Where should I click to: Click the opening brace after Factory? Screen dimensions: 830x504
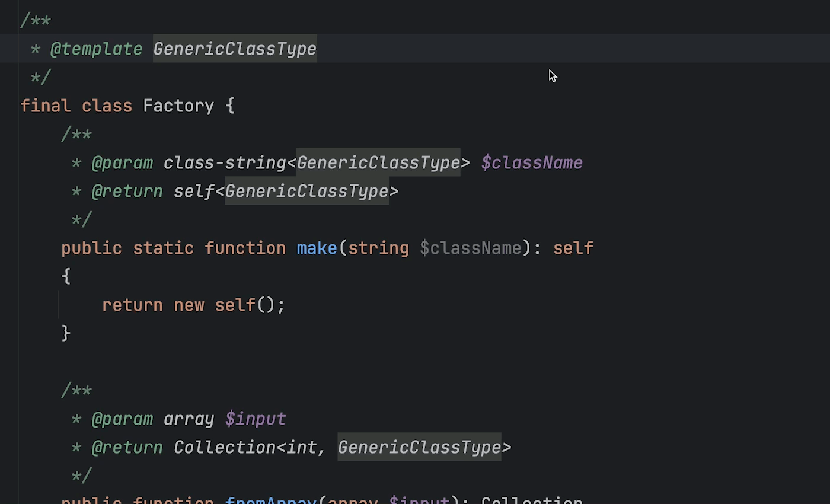230,106
